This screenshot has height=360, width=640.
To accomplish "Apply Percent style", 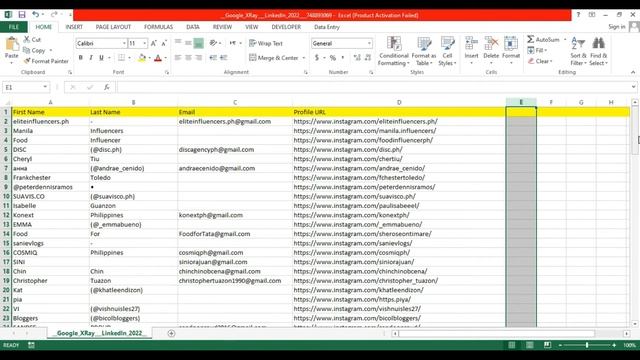I will click(x=333, y=58).
